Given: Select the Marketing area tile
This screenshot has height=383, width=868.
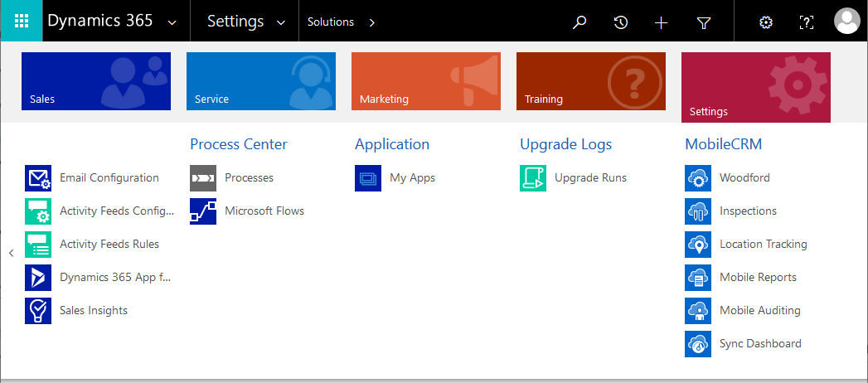Looking at the screenshot, I should tap(425, 81).
